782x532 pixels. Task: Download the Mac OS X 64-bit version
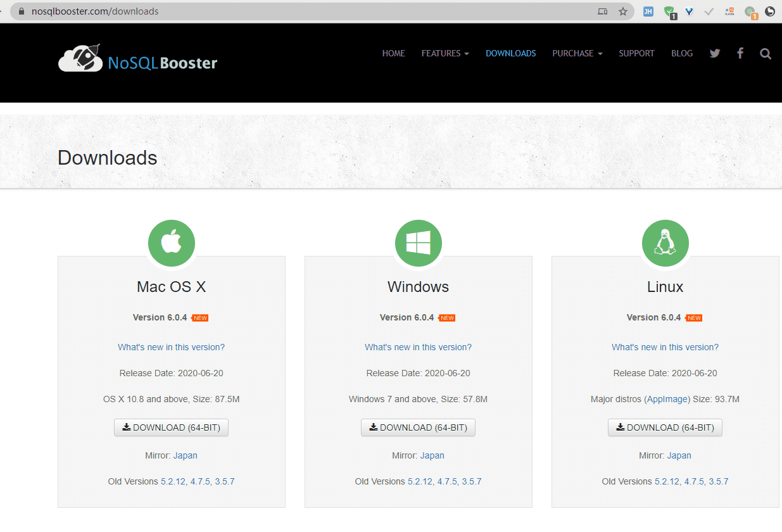pyautogui.click(x=171, y=427)
